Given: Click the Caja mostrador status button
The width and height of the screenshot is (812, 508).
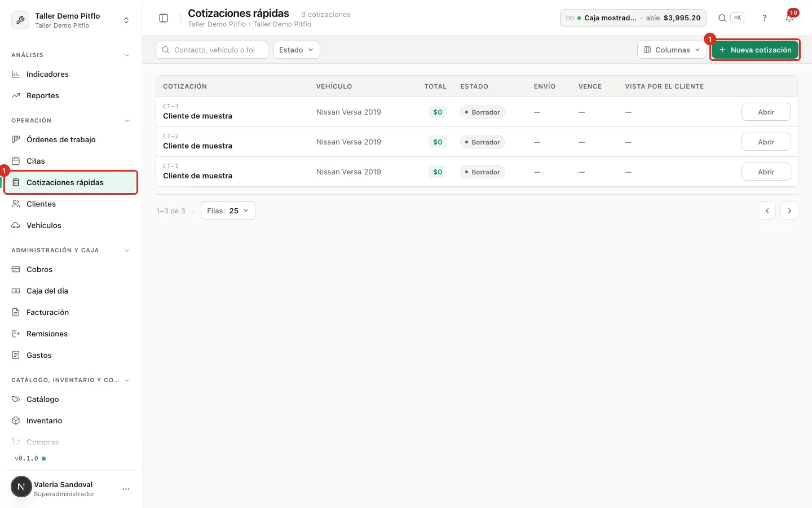Looking at the screenshot, I should coord(633,18).
